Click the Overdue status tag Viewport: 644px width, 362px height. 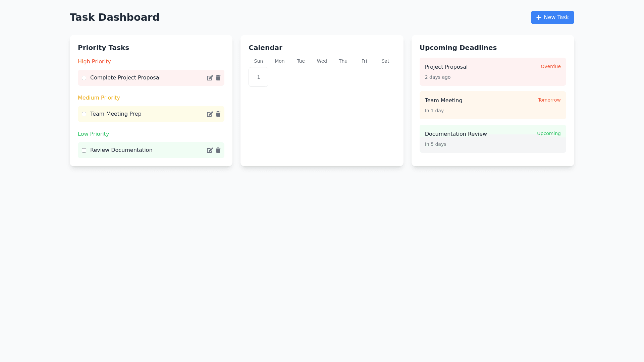[550, 66]
